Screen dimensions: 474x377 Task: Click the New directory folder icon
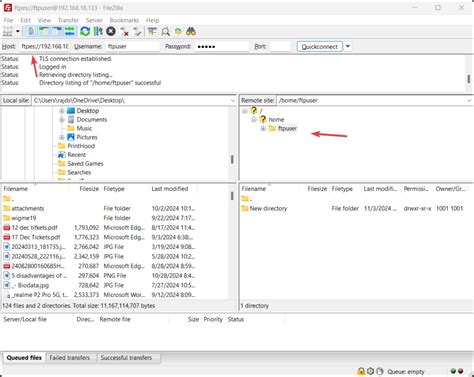pos(245,208)
